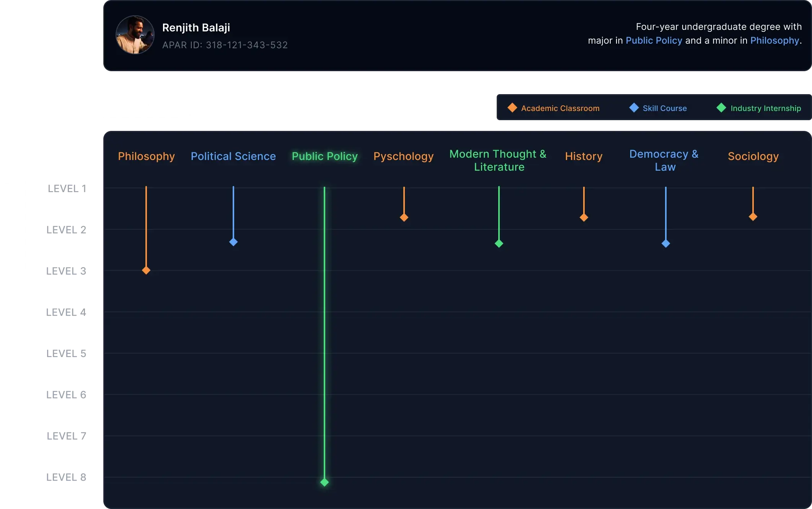The height and width of the screenshot is (509, 812).
Task: Select the Political Science column heading
Action: click(x=233, y=156)
